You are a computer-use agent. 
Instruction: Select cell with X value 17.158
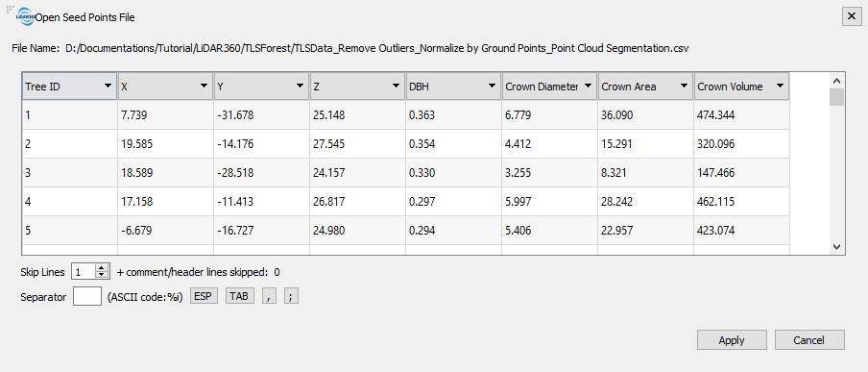tap(165, 201)
